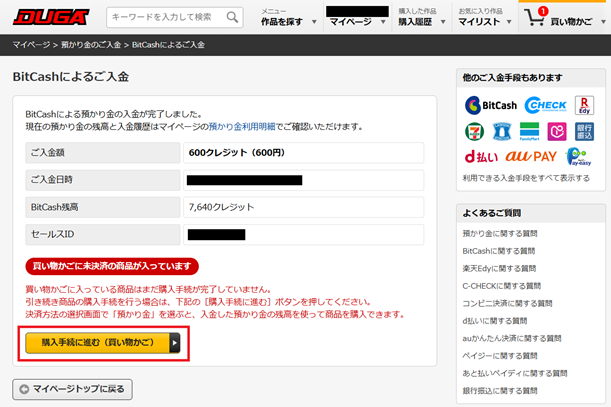Image resolution: width=611 pixels, height=407 pixels.
Task: Click the ご入金日時 label cell
Action: (x=103, y=180)
